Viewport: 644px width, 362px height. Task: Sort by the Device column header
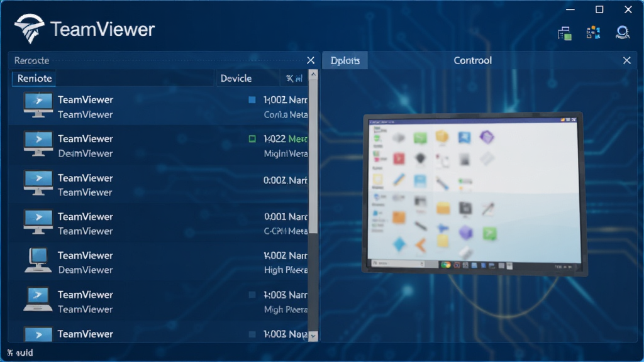pos(248,79)
